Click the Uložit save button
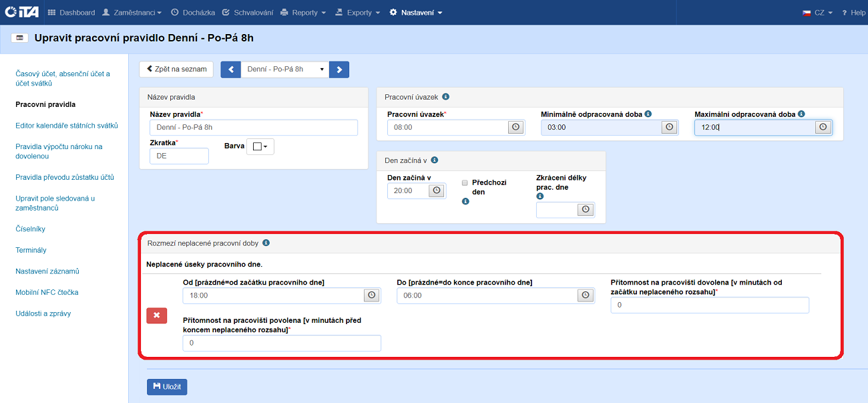 pos(167,387)
